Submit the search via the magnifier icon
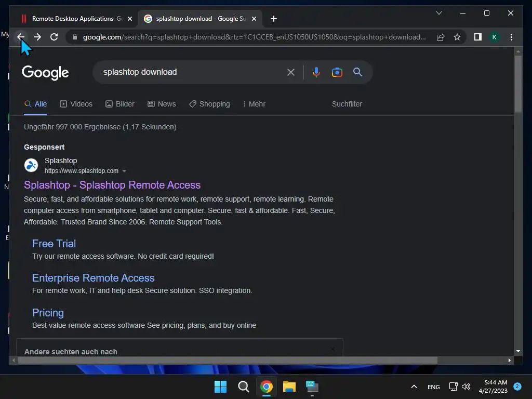The height and width of the screenshot is (399, 532). click(x=357, y=72)
